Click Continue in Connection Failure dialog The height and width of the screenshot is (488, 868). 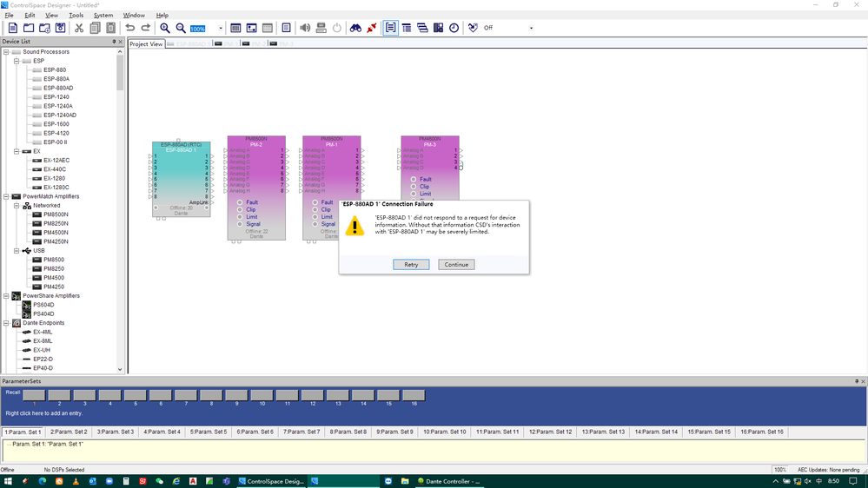tap(456, 265)
